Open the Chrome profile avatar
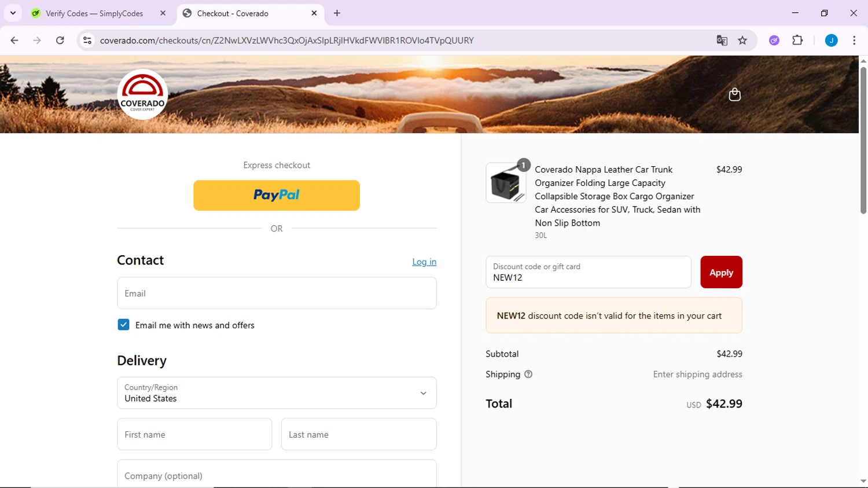 click(831, 41)
